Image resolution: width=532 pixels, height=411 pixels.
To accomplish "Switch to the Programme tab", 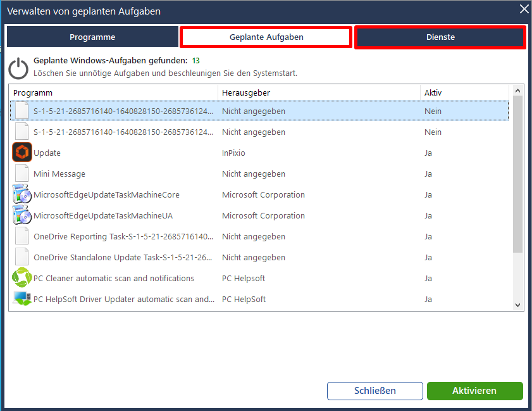I will pos(92,37).
